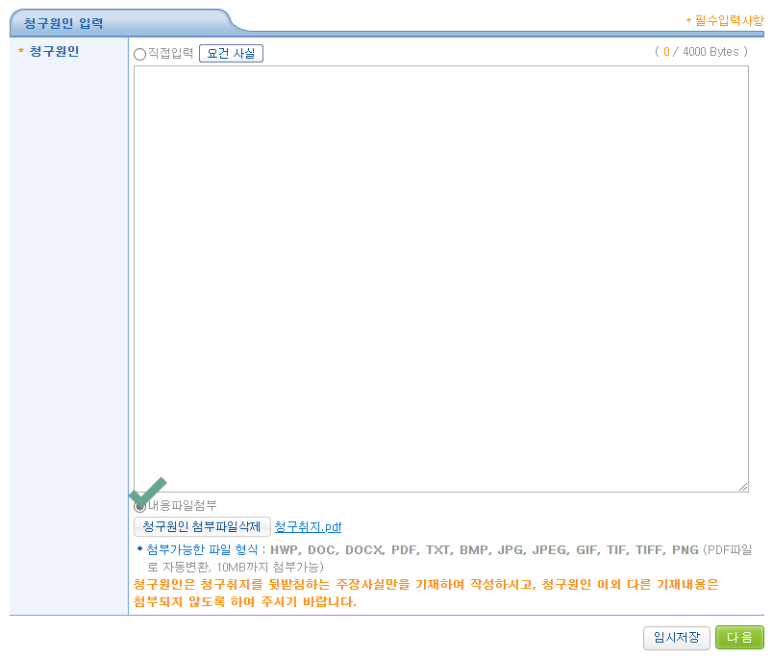Click inside the 청구원인 text area
Viewport: 773px width, 659px height.
pyautogui.click(x=441, y=278)
